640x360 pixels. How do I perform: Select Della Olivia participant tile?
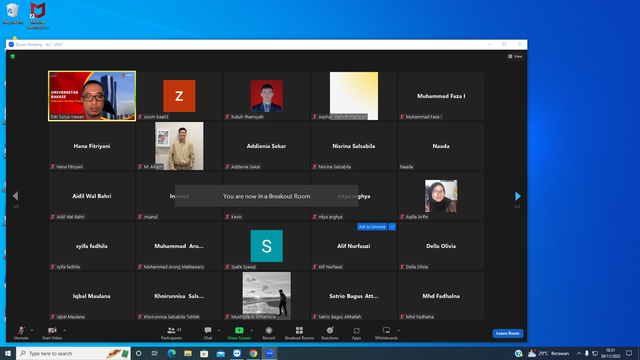441,246
